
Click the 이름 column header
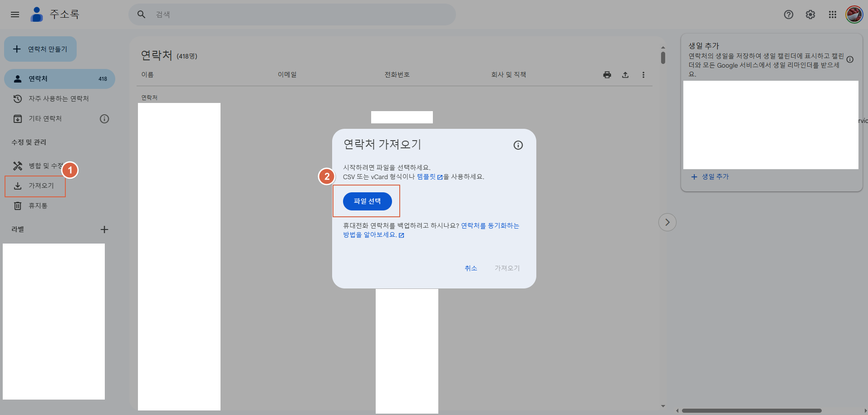click(147, 75)
